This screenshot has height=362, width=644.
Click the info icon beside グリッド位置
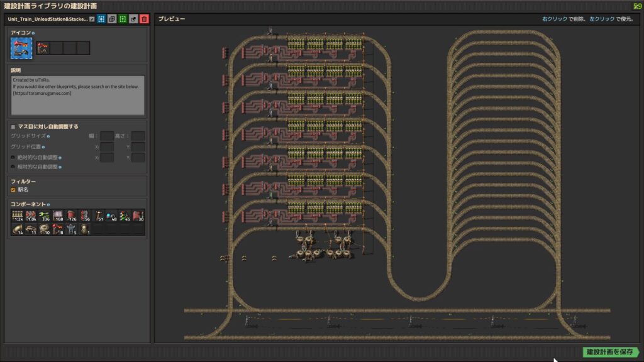pos(43,147)
